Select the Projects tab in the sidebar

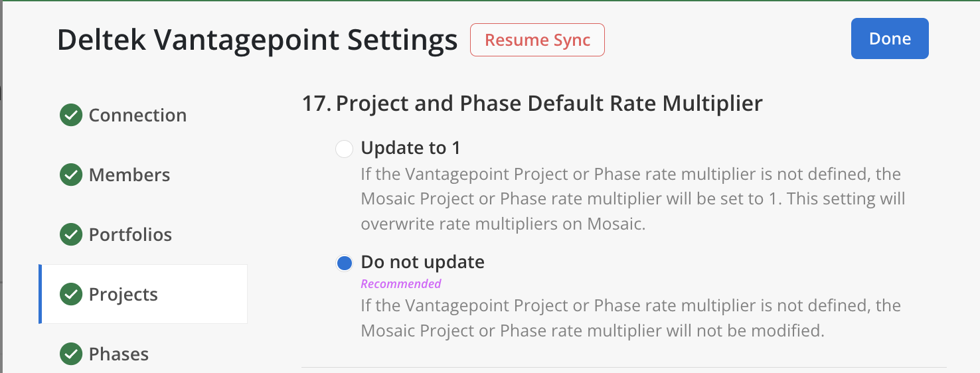[123, 295]
